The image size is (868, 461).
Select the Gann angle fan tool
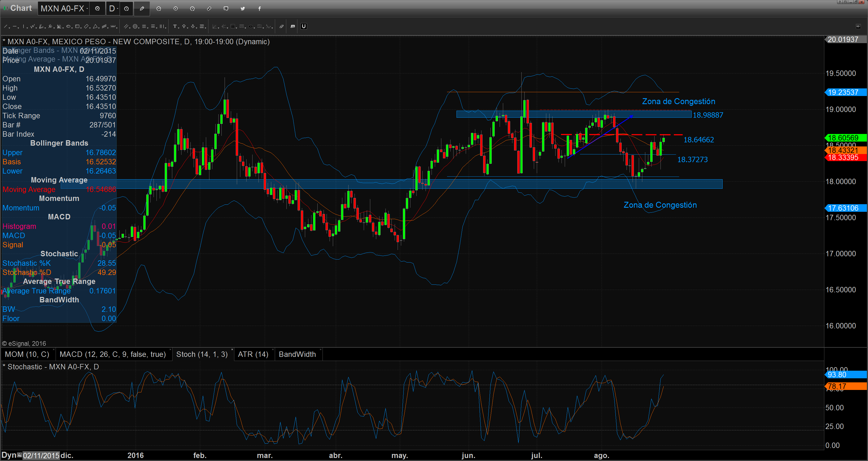[59, 26]
